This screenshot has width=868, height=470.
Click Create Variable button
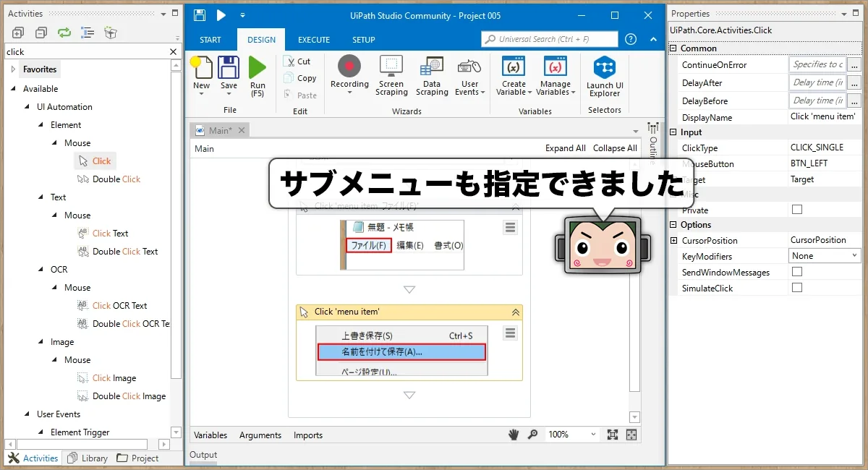[514, 76]
